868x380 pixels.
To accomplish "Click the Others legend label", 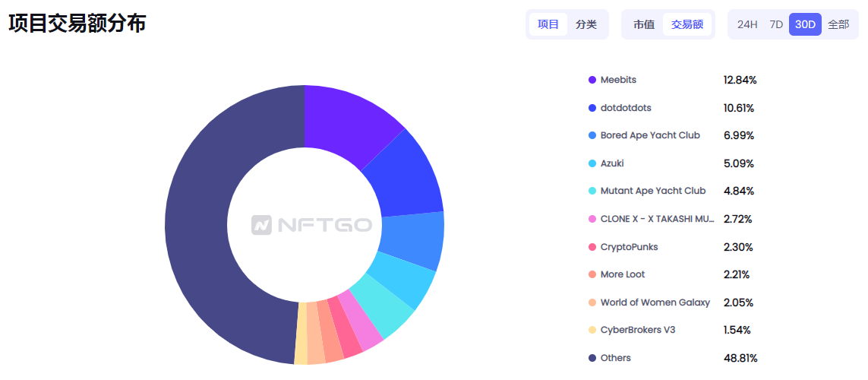I will tap(616, 358).
